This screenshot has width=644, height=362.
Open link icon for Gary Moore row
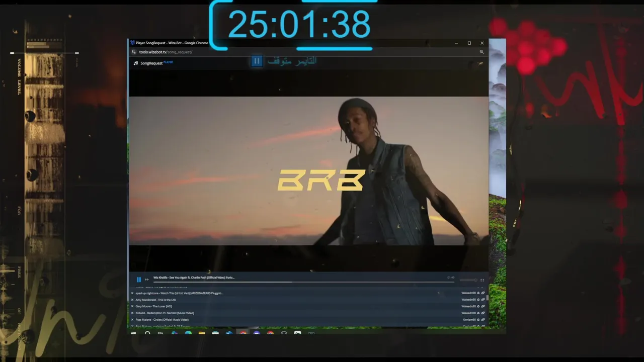pos(483,306)
